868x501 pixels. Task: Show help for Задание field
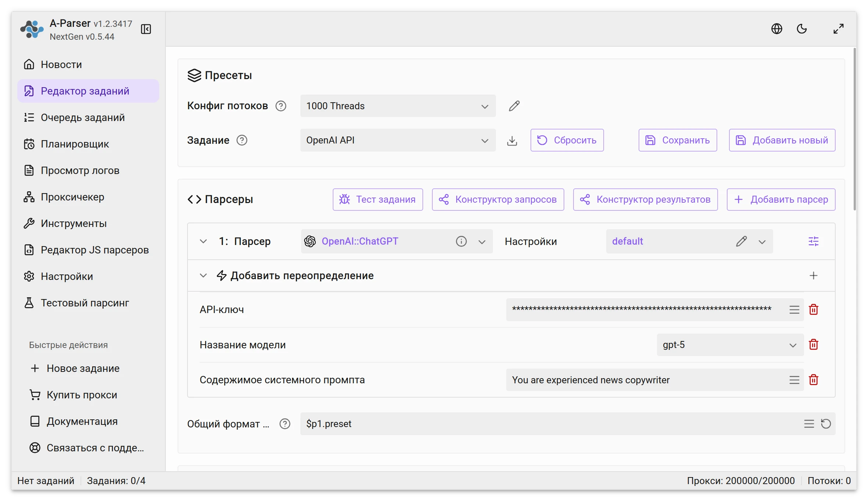click(242, 140)
